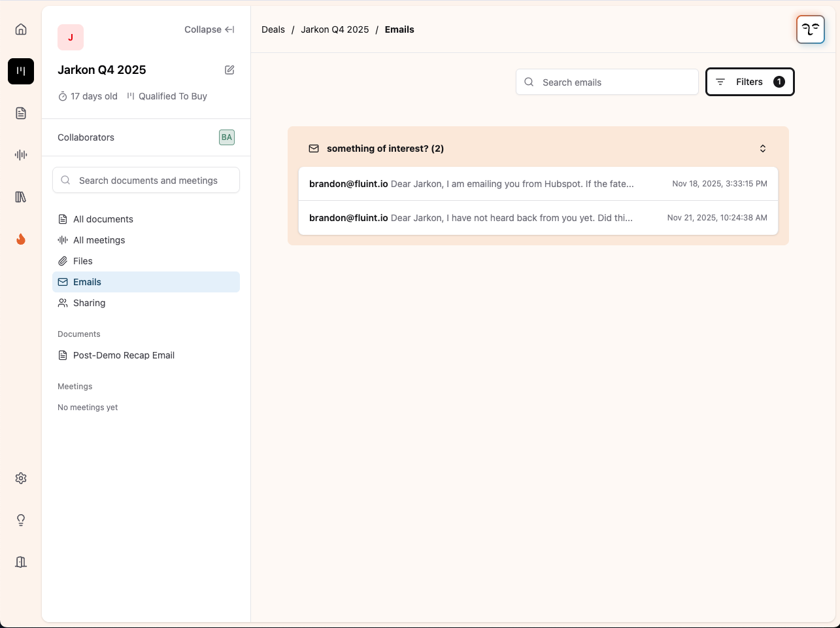Collapse the deal sidebar panel
The width and height of the screenshot is (840, 628).
209,29
